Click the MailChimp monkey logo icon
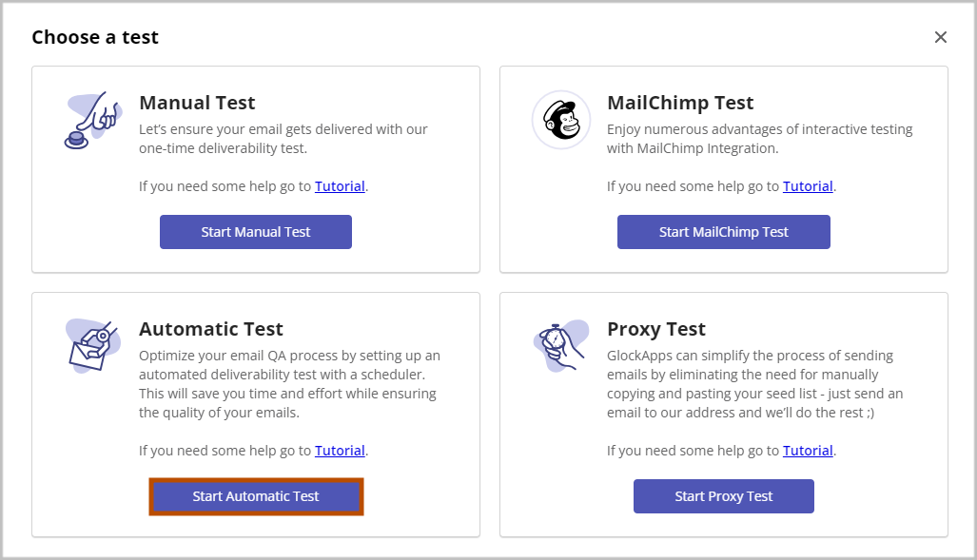 [560, 121]
